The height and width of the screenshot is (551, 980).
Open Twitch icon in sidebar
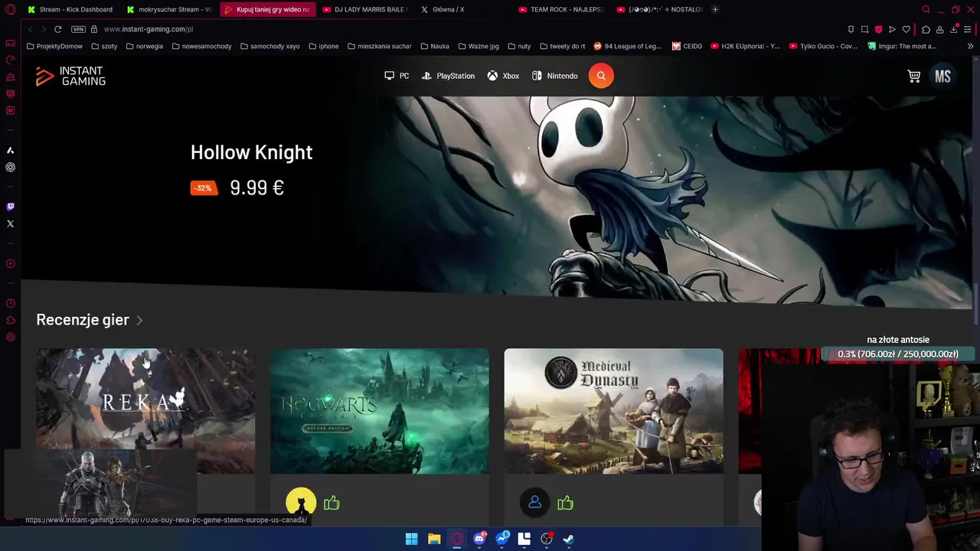10,207
